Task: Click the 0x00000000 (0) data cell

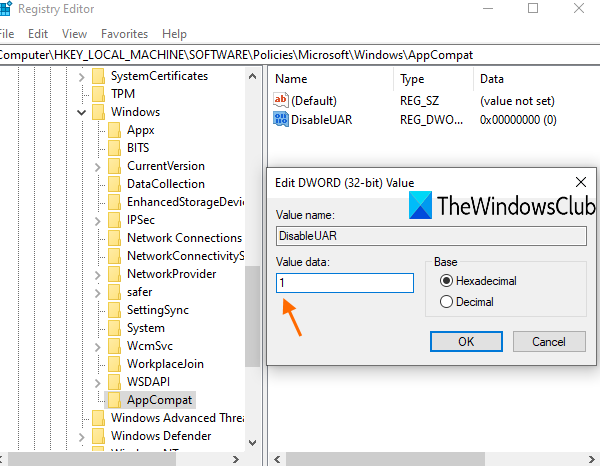Action: (x=518, y=120)
